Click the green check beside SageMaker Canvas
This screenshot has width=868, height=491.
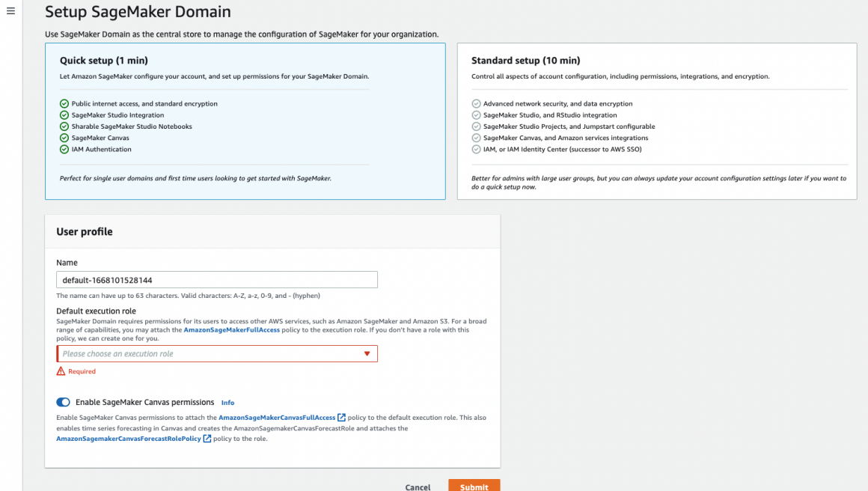point(64,138)
